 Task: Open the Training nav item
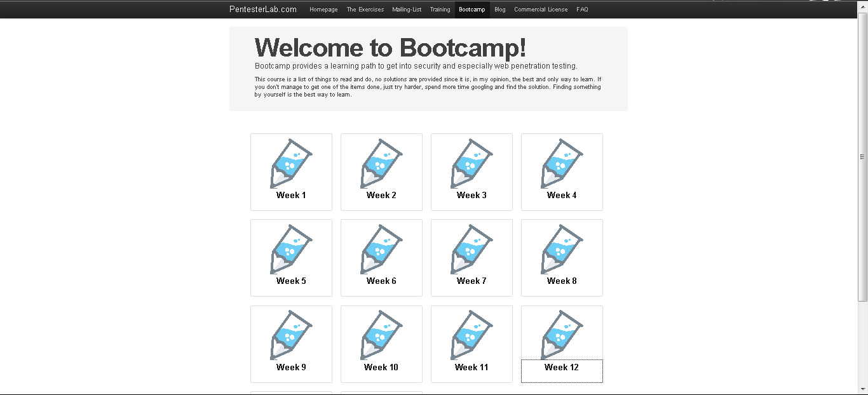click(x=440, y=10)
